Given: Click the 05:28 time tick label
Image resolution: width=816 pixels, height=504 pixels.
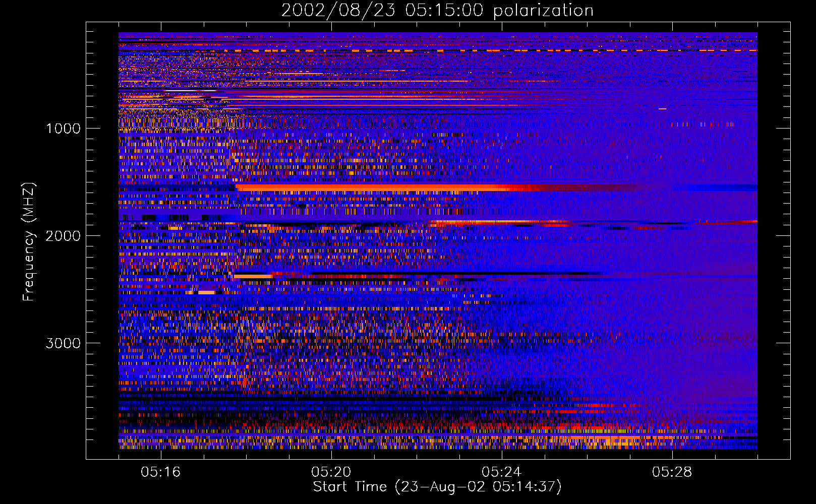Looking at the screenshot, I should (x=672, y=472).
